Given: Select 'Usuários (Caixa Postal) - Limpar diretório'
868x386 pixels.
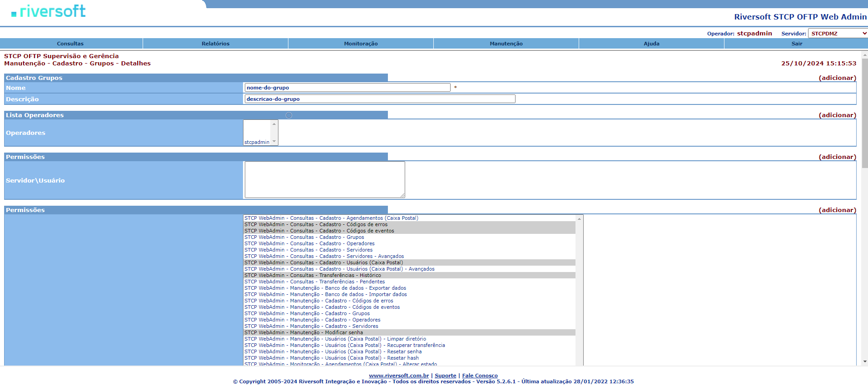Looking at the screenshot, I should (x=410, y=339).
